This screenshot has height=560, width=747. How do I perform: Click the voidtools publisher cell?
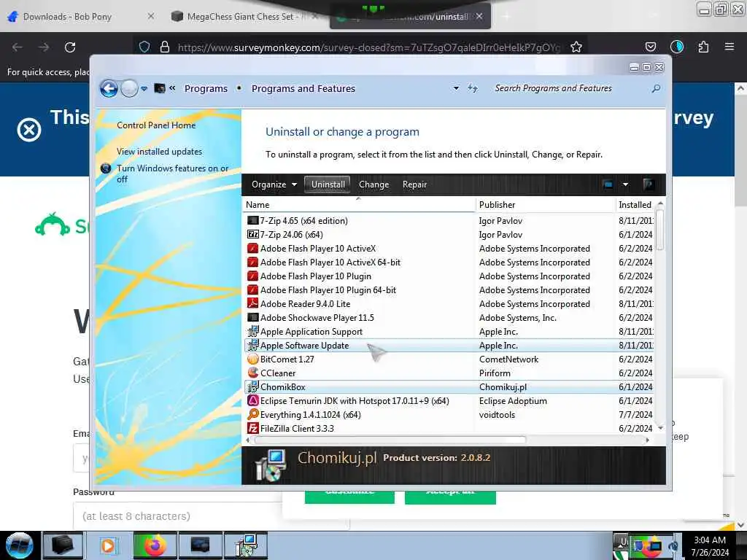coord(497,415)
